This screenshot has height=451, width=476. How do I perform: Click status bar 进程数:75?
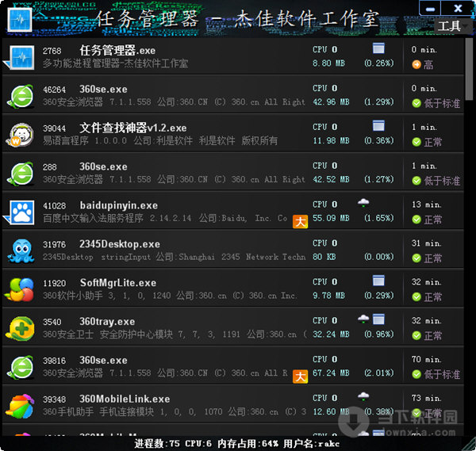[157, 444]
